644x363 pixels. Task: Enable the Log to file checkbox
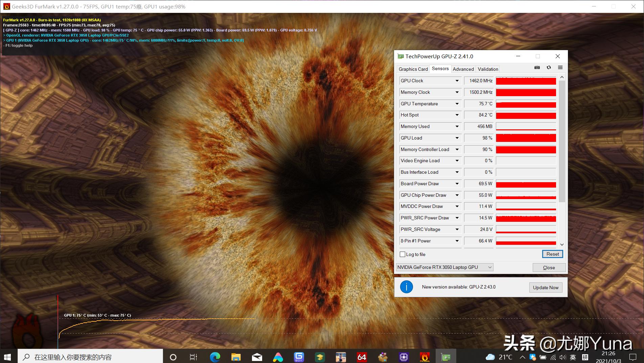click(402, 254)
